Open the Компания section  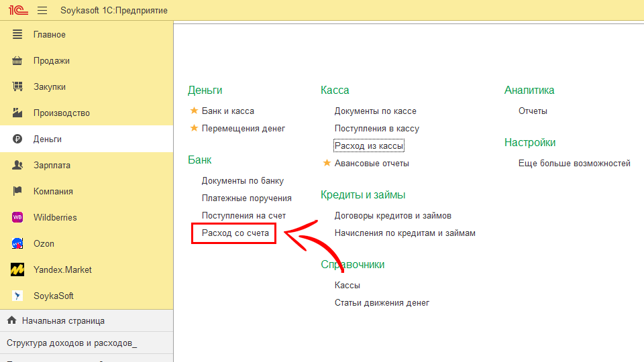[x=53, y=192]
